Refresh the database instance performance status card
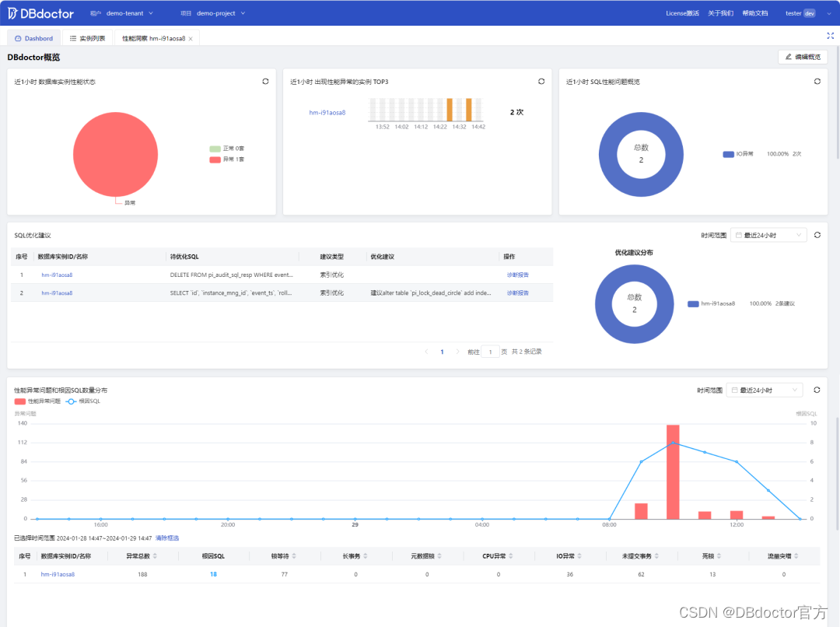This screenshot has height=627, width=840. pyautogui.click(x=265, y=82)
